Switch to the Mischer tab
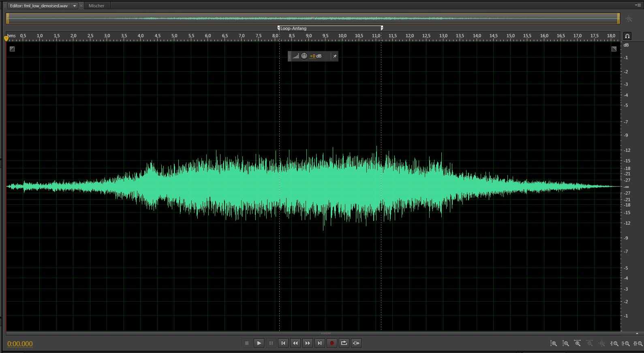 pyautogui.click(x=96, y=6)
